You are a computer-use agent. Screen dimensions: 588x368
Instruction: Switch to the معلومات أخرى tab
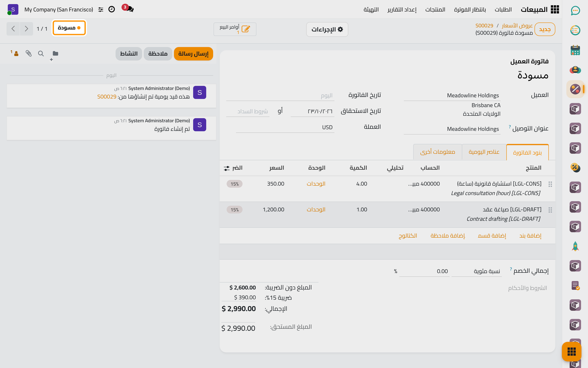(437, 152)
